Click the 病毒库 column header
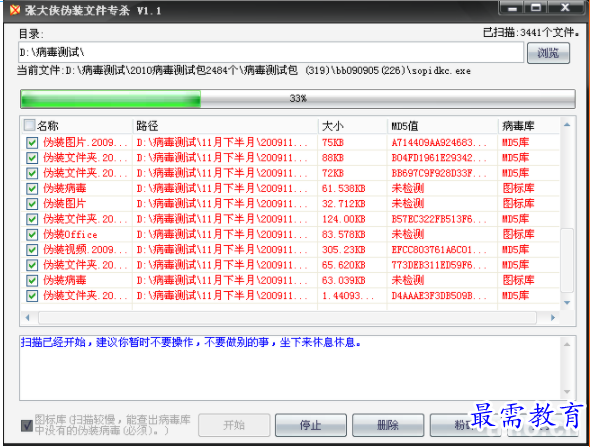Viewport: 592px width, 447px height. coord(529,126)
